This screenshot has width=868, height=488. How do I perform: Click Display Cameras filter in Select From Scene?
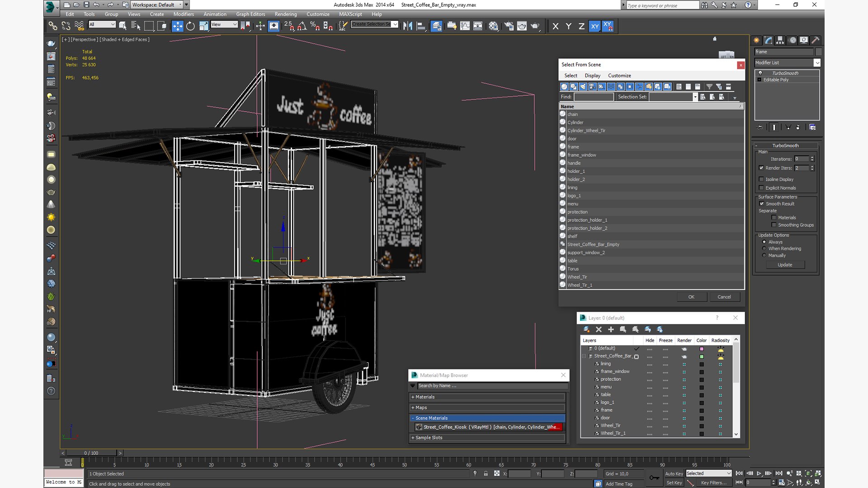[592, 87]
